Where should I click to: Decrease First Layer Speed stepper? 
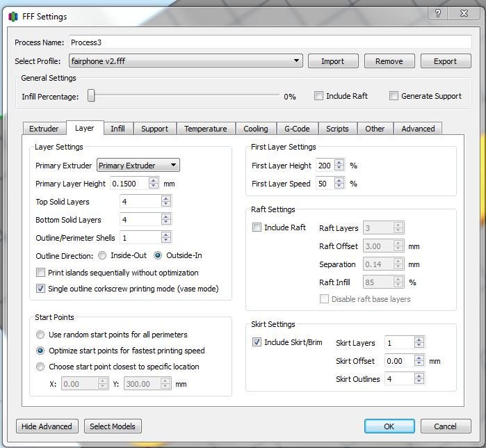[339, 187]
